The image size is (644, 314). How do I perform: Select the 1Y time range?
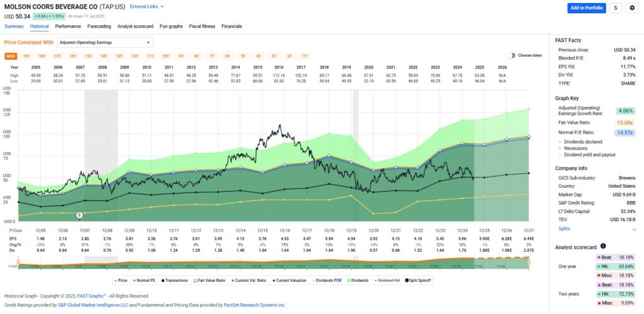pyautogui.click(x=305, y=56)
